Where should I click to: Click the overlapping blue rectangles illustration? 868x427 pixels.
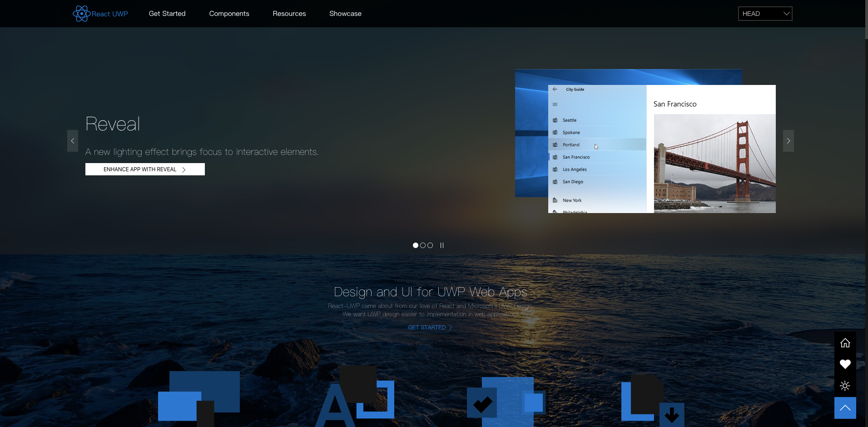[199, 398]
